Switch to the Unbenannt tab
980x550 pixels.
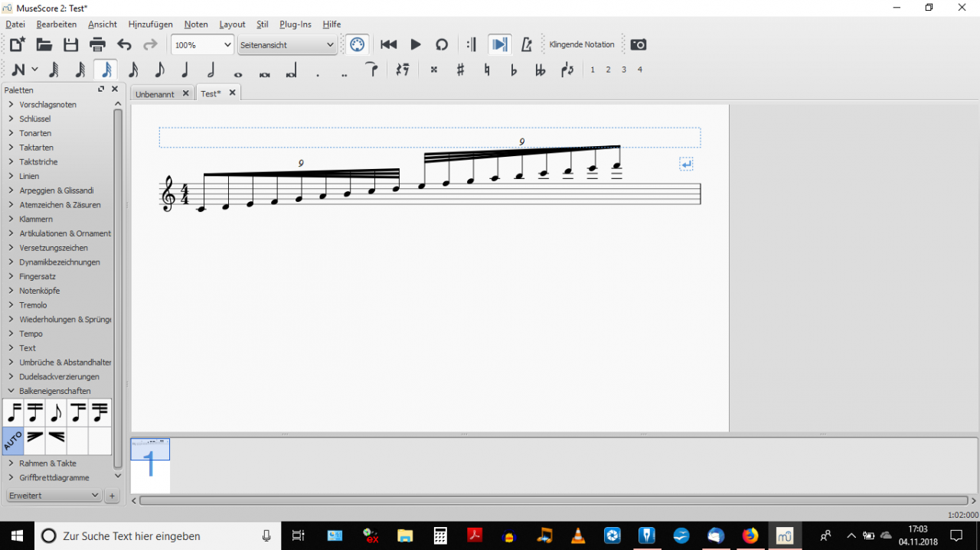155,94
